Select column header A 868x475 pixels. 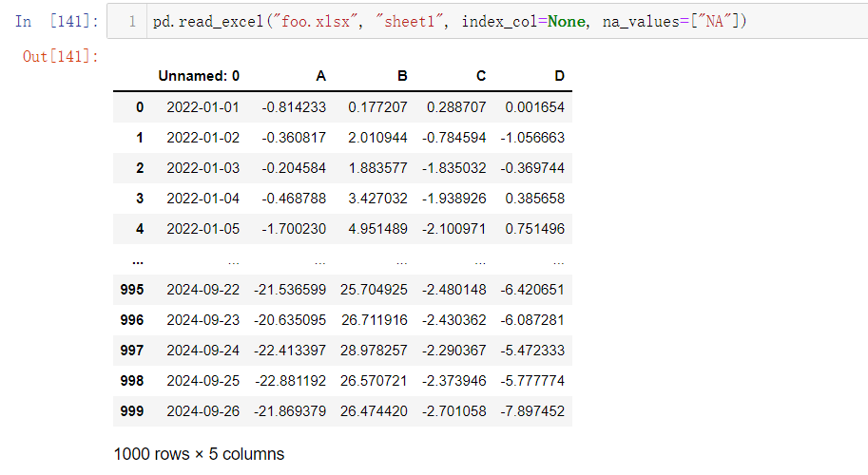pos(320,76)
